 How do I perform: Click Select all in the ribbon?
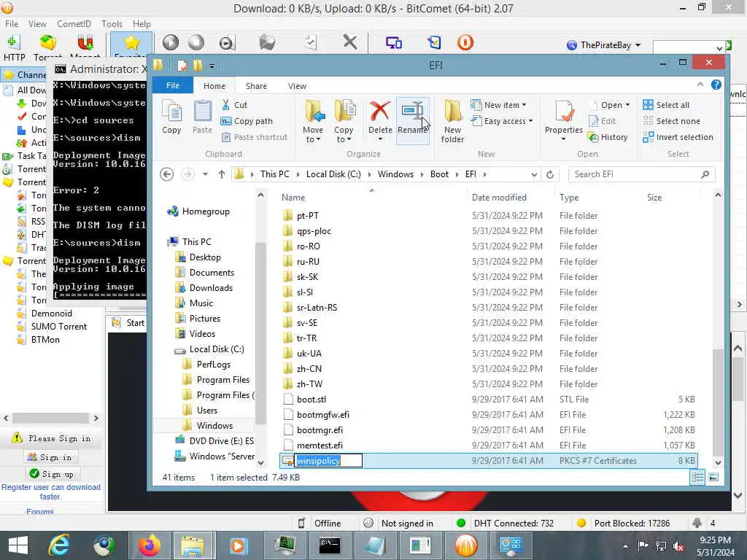(x=666, y=105)
